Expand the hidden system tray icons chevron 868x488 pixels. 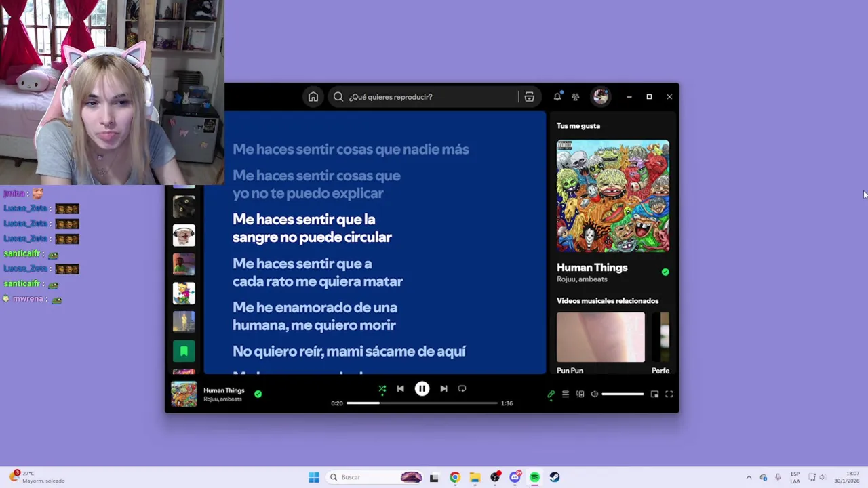tap(749, 477)
